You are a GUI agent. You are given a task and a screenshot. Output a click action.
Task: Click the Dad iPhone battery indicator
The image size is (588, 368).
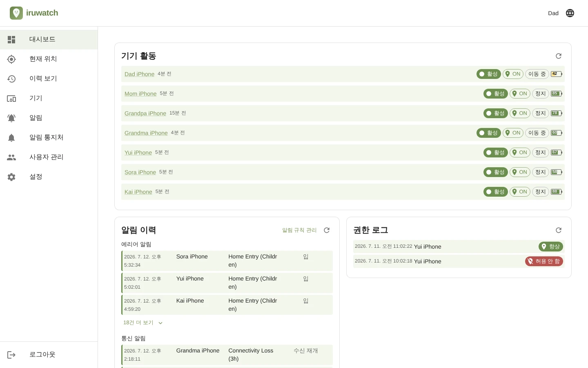click(x=557, y=74)
